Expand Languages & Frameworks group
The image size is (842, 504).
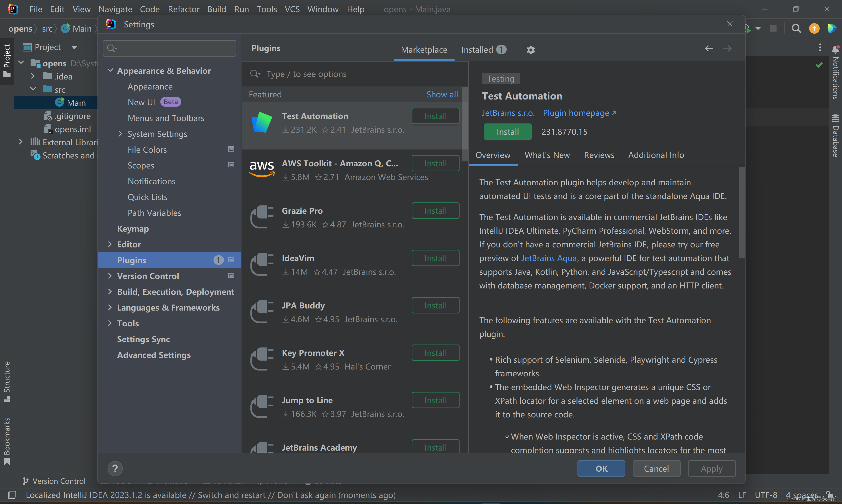point(110,307)
